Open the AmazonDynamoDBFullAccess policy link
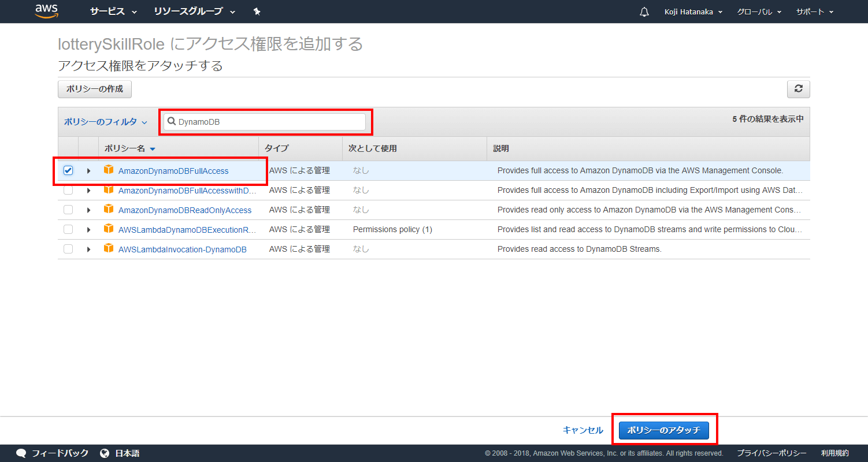 [x=173, y=171]
